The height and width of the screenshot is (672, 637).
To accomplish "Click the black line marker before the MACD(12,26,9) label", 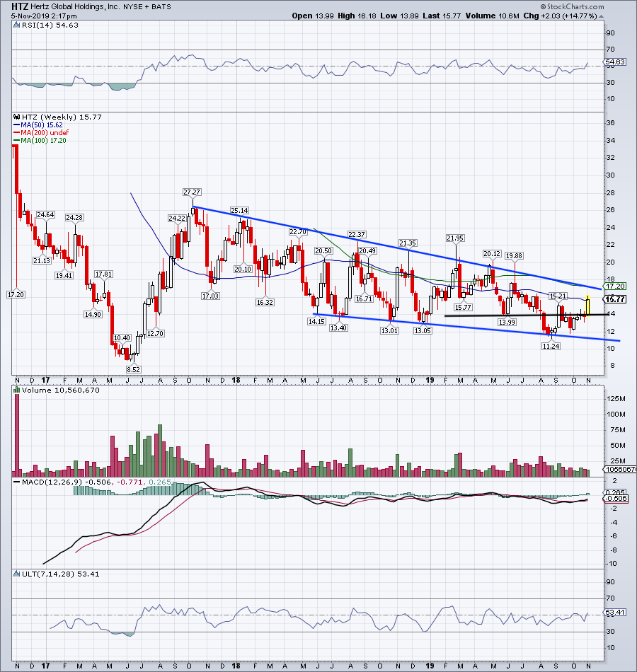I will point(17,482).
